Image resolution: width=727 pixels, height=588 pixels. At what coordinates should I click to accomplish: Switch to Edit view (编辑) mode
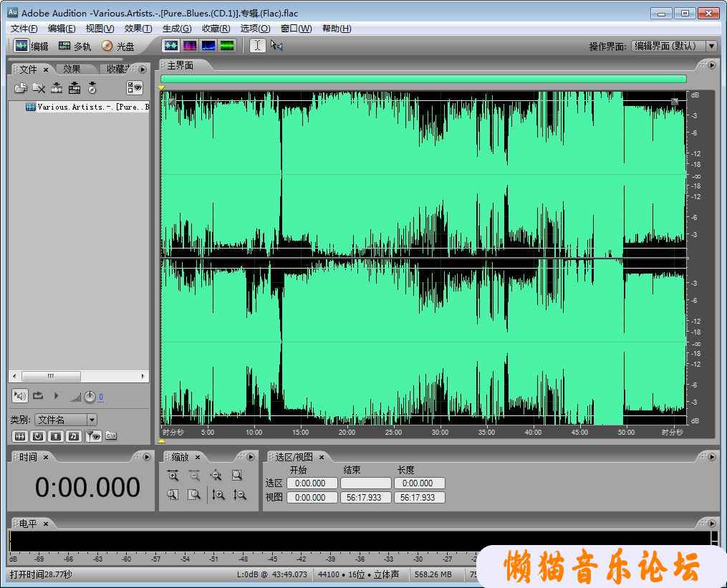[x=31, y=46]
